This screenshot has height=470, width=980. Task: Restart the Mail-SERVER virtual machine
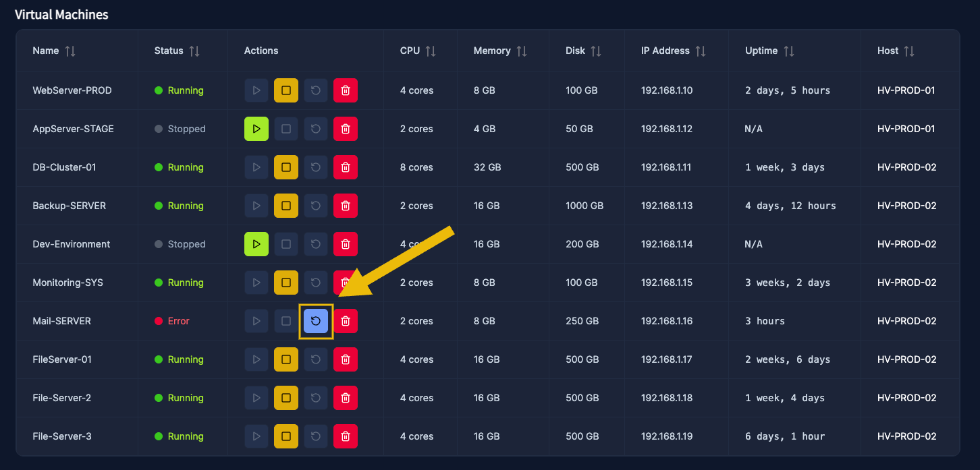point(316,321)
